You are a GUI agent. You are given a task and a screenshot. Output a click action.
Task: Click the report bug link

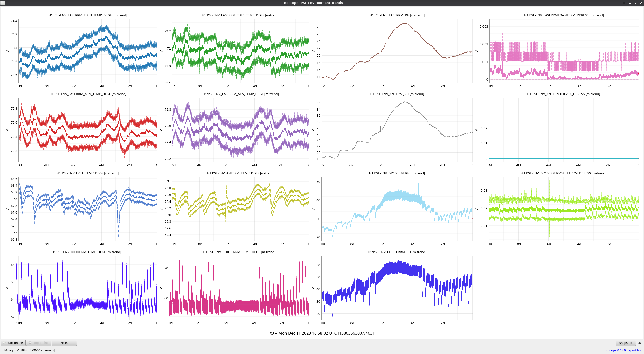pyautogui.click(x=635, y=350)
